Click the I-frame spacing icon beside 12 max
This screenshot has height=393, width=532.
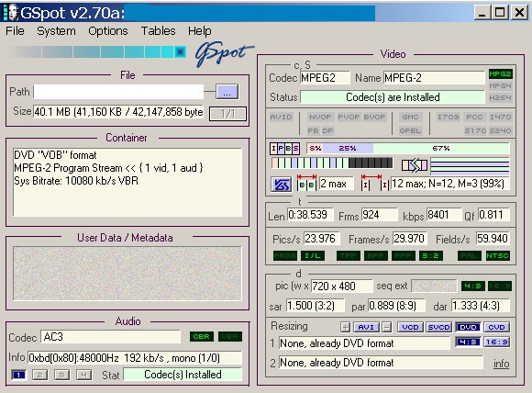click(x=375, y=183)
